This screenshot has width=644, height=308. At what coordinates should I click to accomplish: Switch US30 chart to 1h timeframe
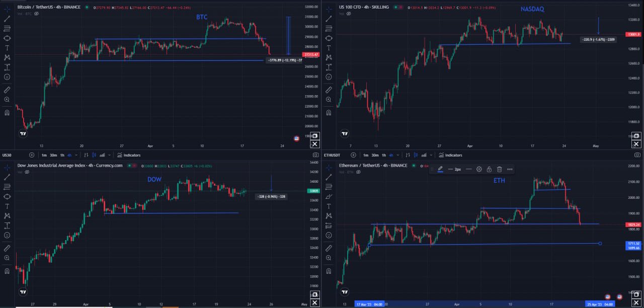point(62,155)
